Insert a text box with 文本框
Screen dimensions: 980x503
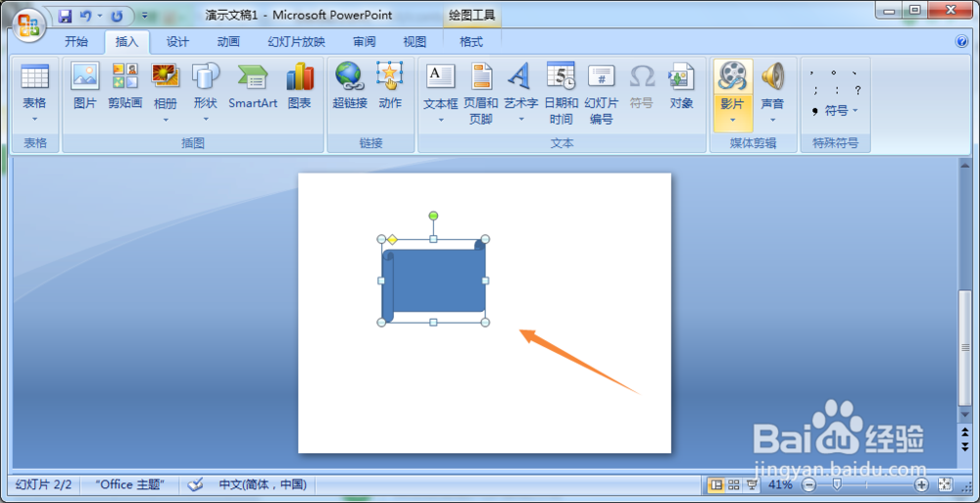click(441, 76)
